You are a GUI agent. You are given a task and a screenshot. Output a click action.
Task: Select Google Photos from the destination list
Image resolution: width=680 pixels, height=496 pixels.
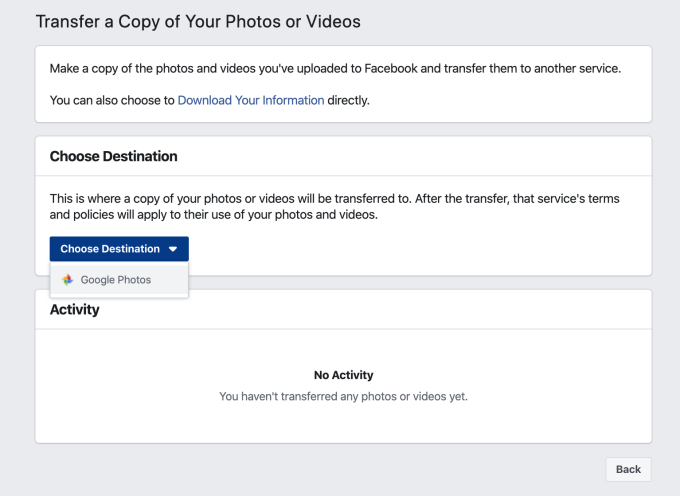coord(116,280)
